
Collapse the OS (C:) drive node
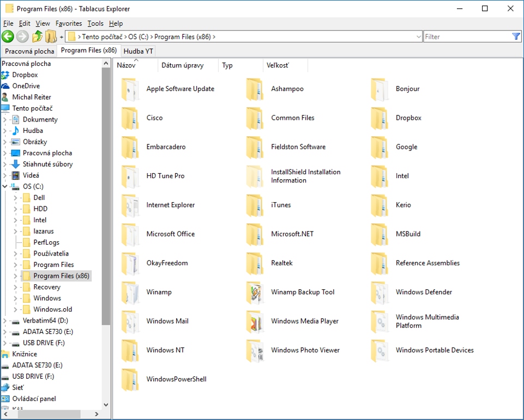click(5, 187)
